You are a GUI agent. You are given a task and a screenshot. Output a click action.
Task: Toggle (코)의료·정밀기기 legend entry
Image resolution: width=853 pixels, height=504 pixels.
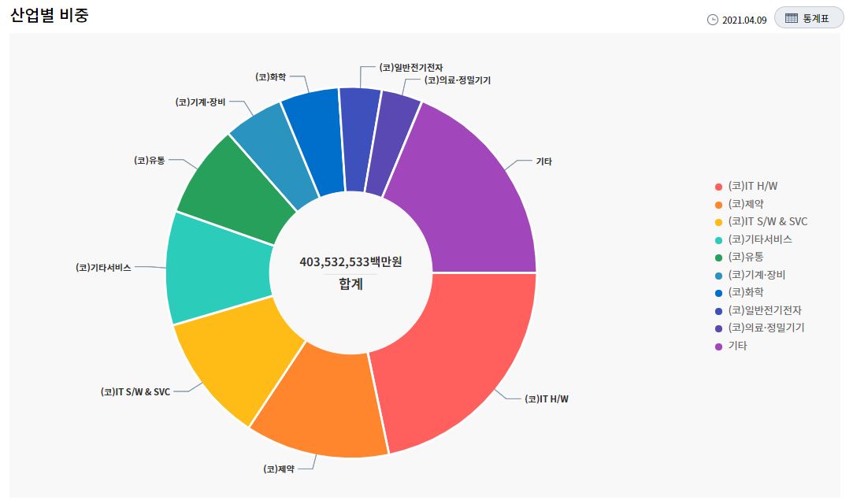(766, 328)
